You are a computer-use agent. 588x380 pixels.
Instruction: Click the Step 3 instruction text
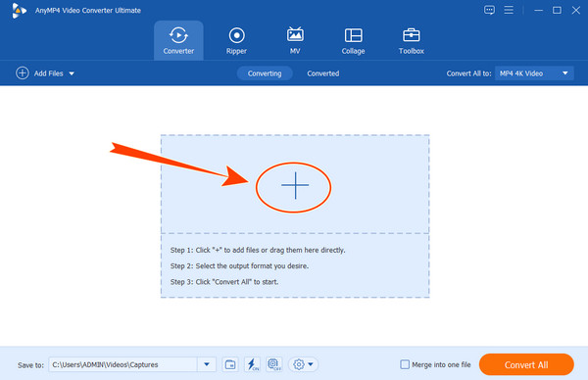pos(224,282)
